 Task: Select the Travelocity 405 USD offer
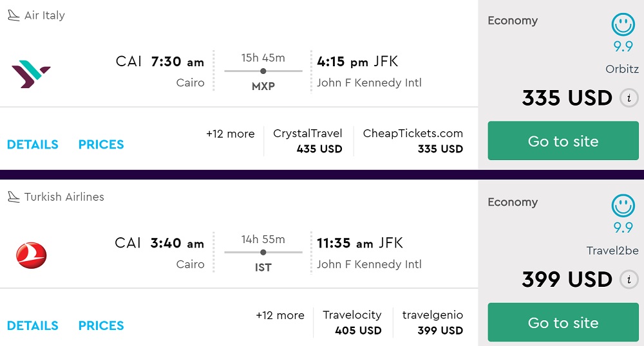click(x=352, y=322)
